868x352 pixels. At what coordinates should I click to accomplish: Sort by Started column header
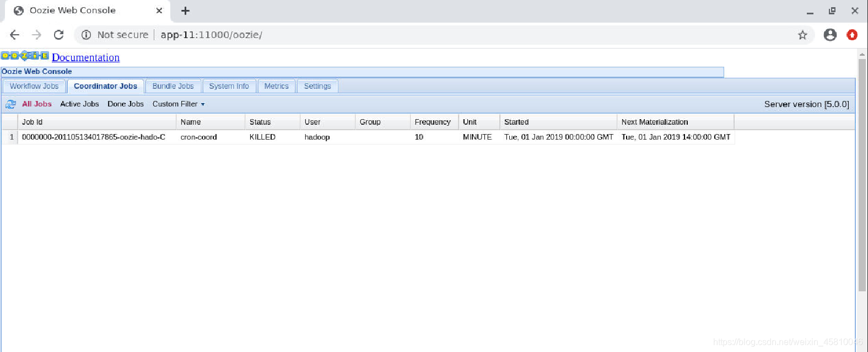558,122
